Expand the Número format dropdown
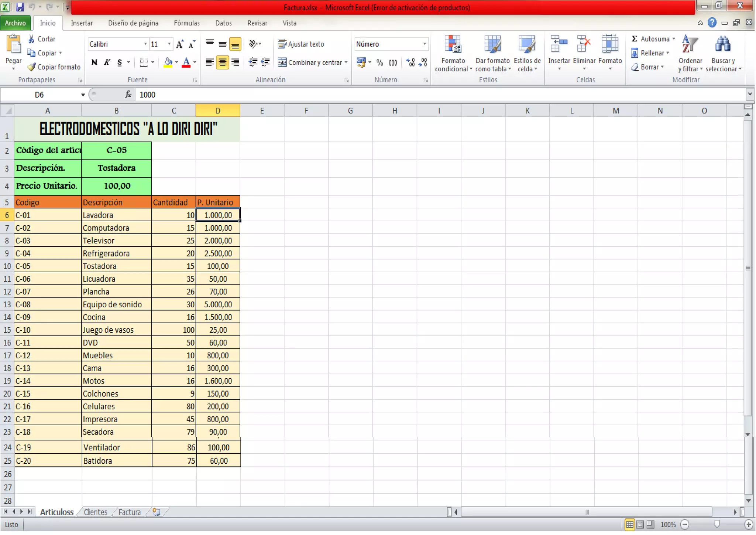 tap(424, 44)
